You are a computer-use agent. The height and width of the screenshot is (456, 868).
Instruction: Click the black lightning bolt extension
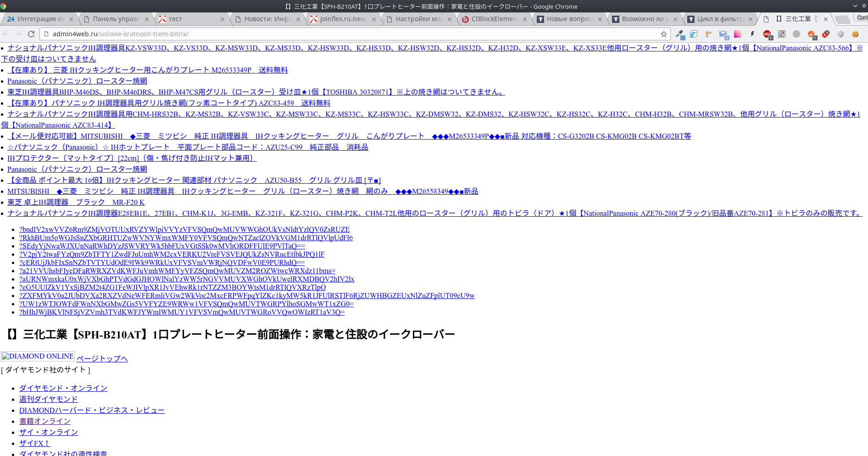[x=752, y=34]
